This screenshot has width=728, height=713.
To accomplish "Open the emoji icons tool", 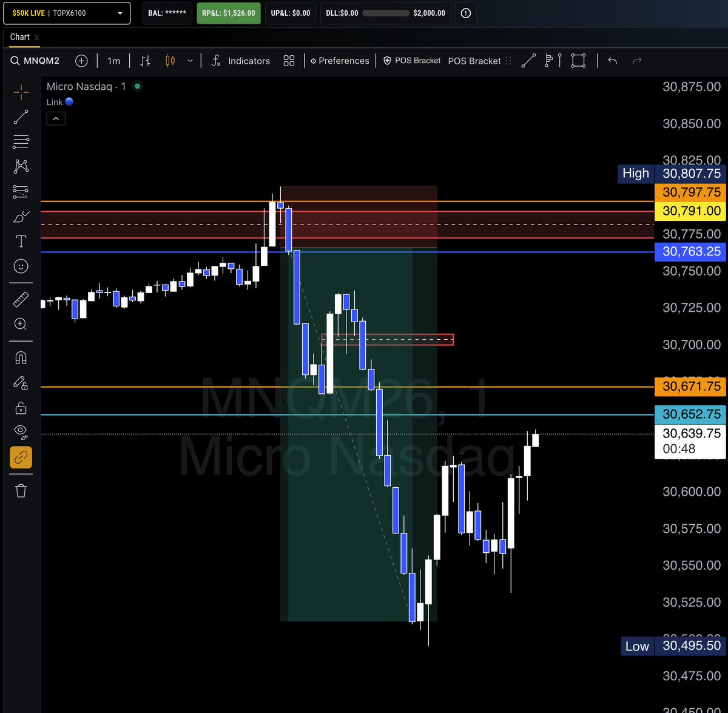I will [x=21, y=266].
